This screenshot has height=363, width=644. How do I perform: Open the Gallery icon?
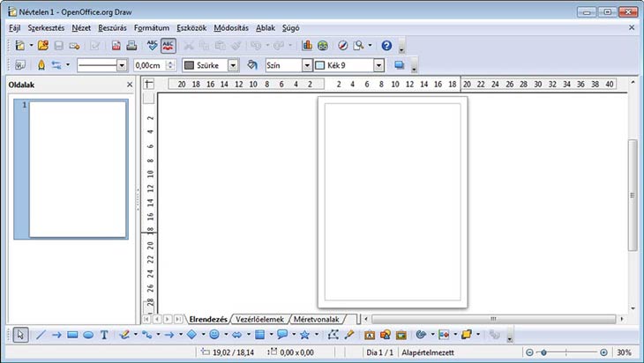pyautogui.click(x=401, y=335)
